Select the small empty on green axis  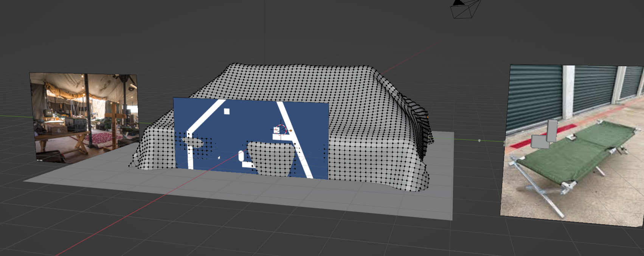tap(480, 141)
